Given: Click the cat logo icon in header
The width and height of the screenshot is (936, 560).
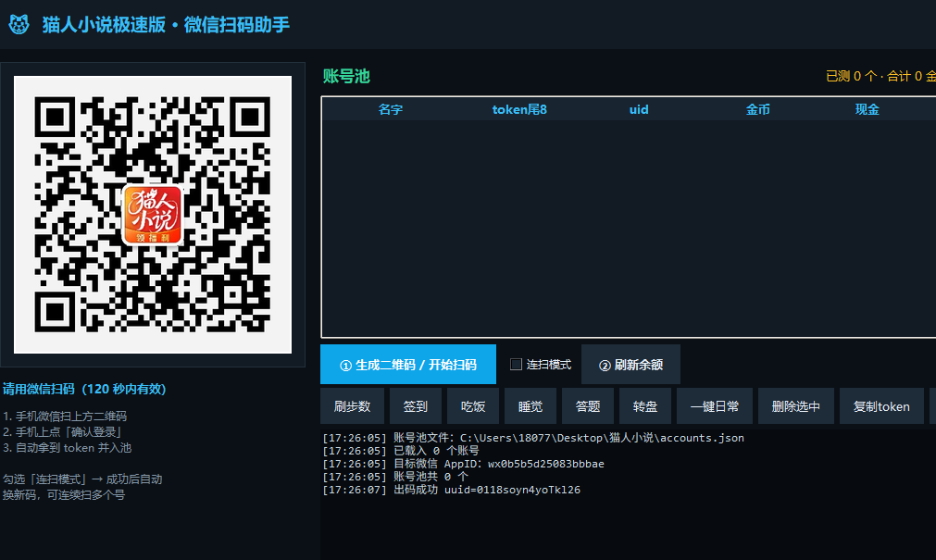Looking at the screenshot, I should [19, 24].
